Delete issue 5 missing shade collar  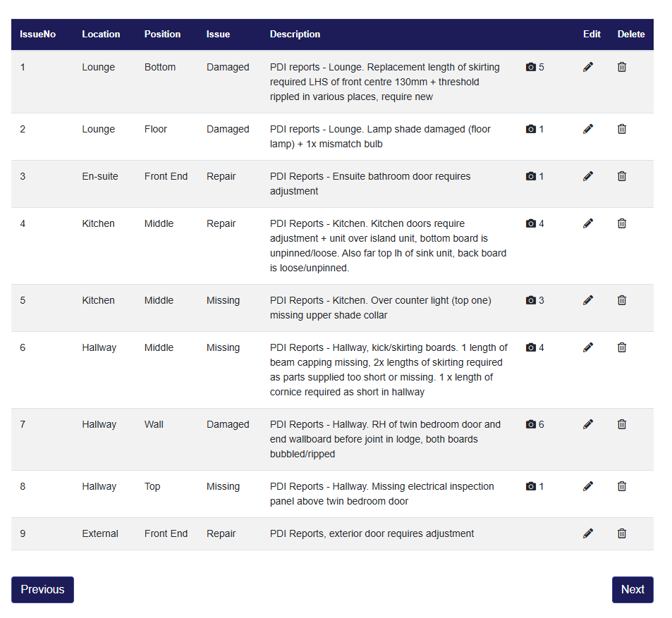click(622, 300)
